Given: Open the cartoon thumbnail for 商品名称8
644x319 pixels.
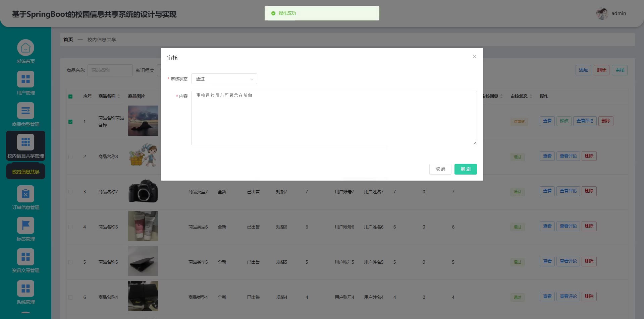Looking at the screenshot, I should tap(143, 155).
